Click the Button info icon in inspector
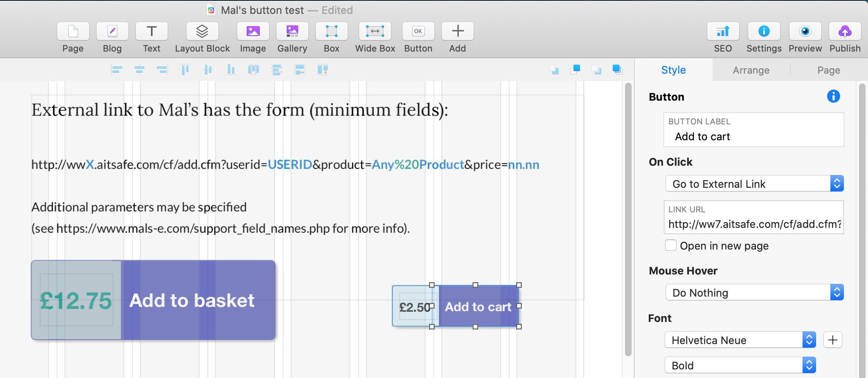The width and height of the screenshot is (868, 378). click(x=833, y=96)
